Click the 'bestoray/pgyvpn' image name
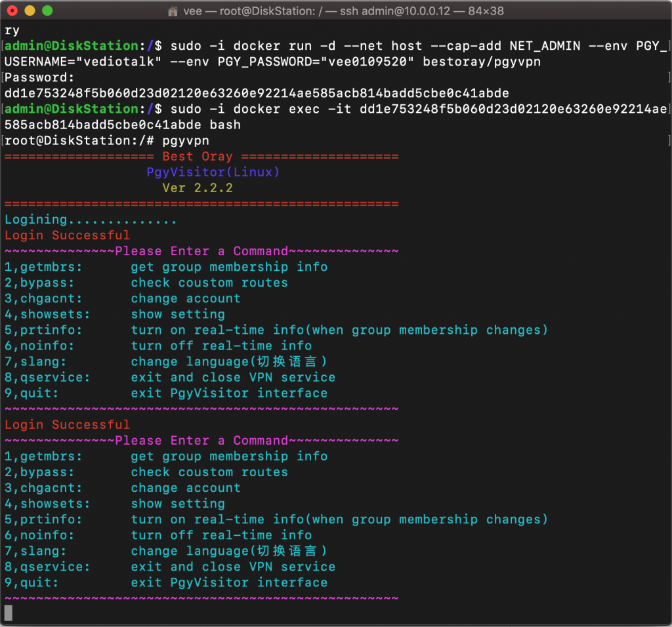The height and width of the screenshot is (627, 672). pos(482,62)
